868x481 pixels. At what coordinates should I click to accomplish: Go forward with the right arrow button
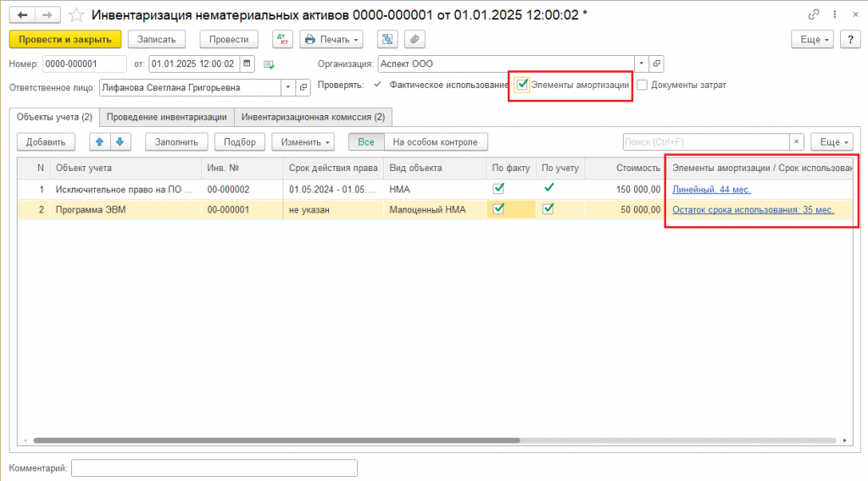point(47,15)
